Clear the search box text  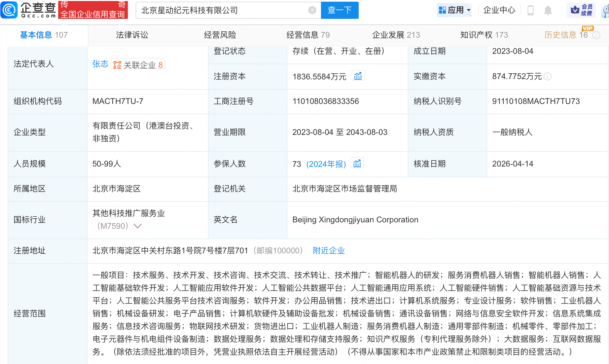pyautogui.click(x=312, y=10)
